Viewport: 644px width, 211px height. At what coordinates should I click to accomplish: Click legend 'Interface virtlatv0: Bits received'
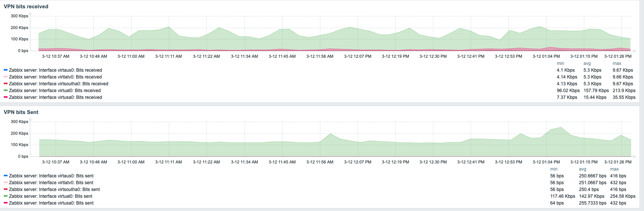[x=55, y=77]
